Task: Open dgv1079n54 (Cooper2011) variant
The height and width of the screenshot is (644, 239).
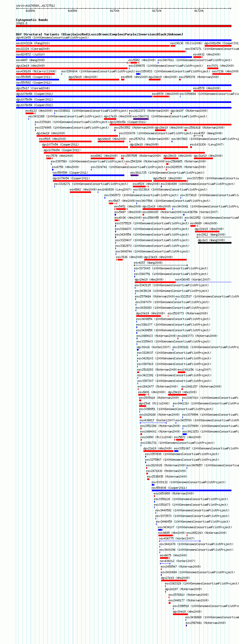Action: click(x=71, y=178)
